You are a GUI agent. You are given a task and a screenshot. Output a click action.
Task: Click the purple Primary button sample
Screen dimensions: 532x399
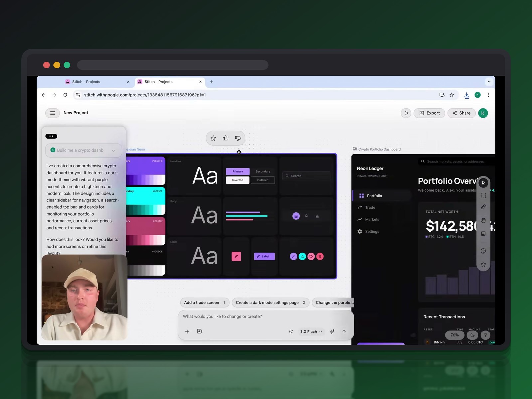[238, 171]
